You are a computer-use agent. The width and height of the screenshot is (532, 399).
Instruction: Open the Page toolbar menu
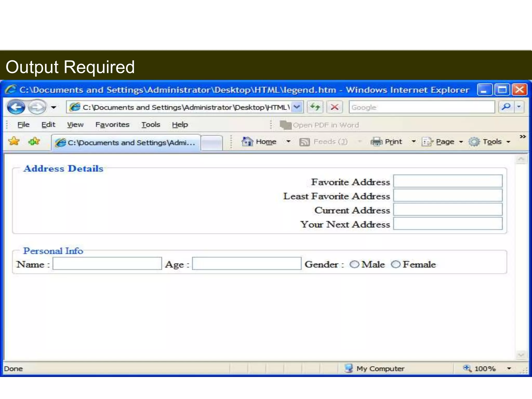click(442, 142)
